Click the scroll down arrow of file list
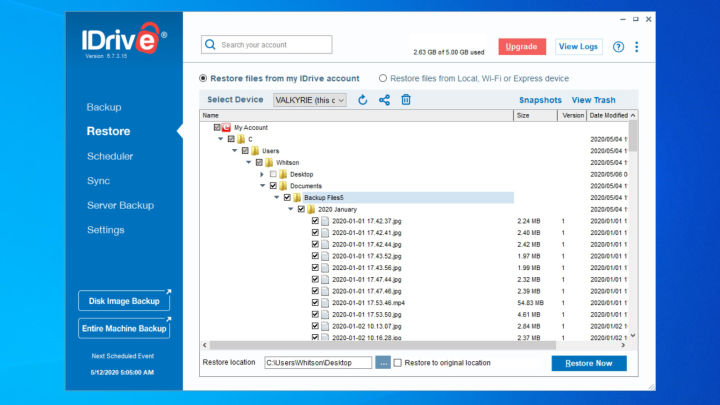The image size is (720, 405). click(633, 336)
